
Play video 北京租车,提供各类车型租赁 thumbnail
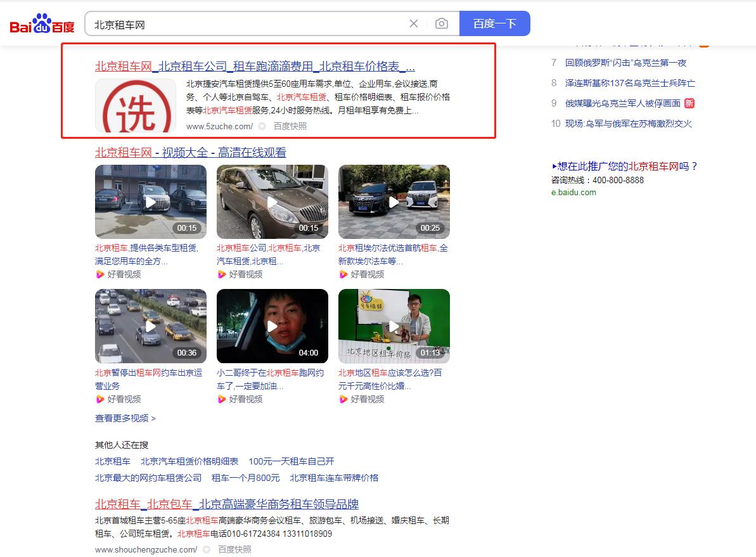click(x=150, y=202)
